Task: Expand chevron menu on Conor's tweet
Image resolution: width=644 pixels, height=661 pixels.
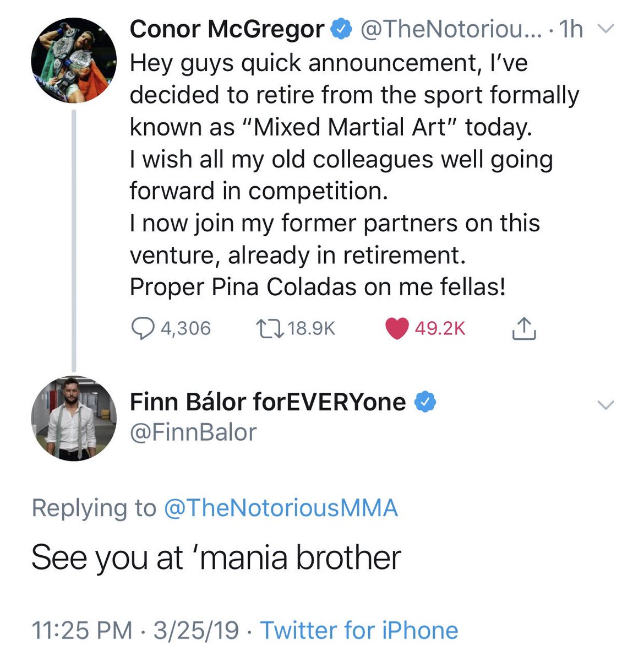Action: tap(605, 29)
